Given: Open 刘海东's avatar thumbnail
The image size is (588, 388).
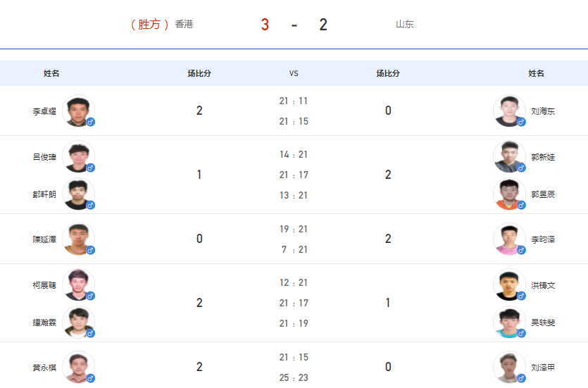Looking at the screenshot, I should click(x=509, y=111).
